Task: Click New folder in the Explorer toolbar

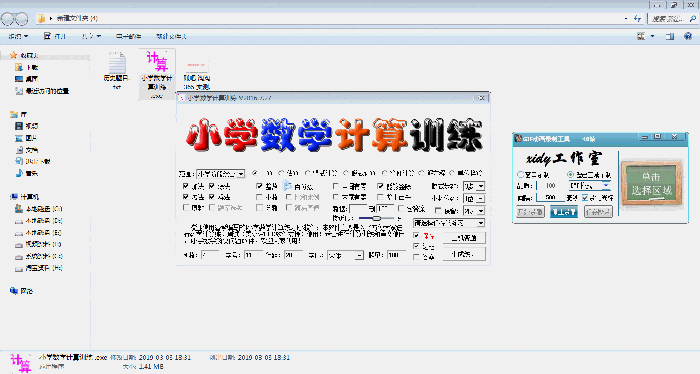Action: (171, 36)
